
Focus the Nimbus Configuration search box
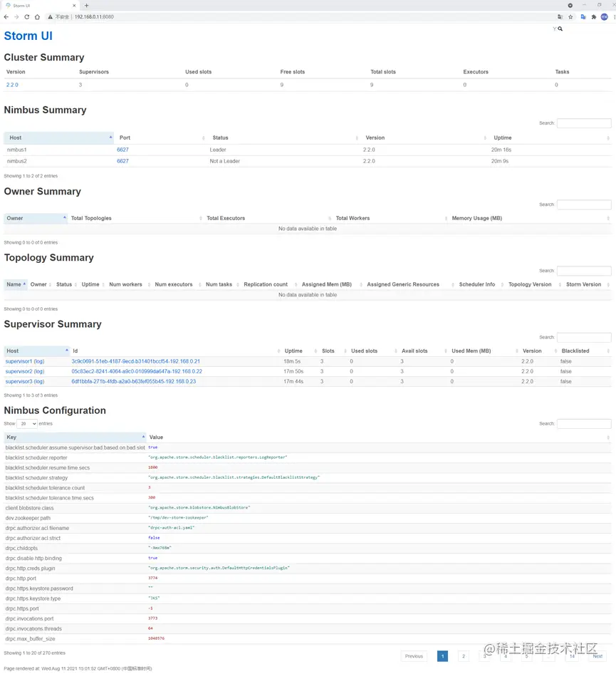point(584,424)
